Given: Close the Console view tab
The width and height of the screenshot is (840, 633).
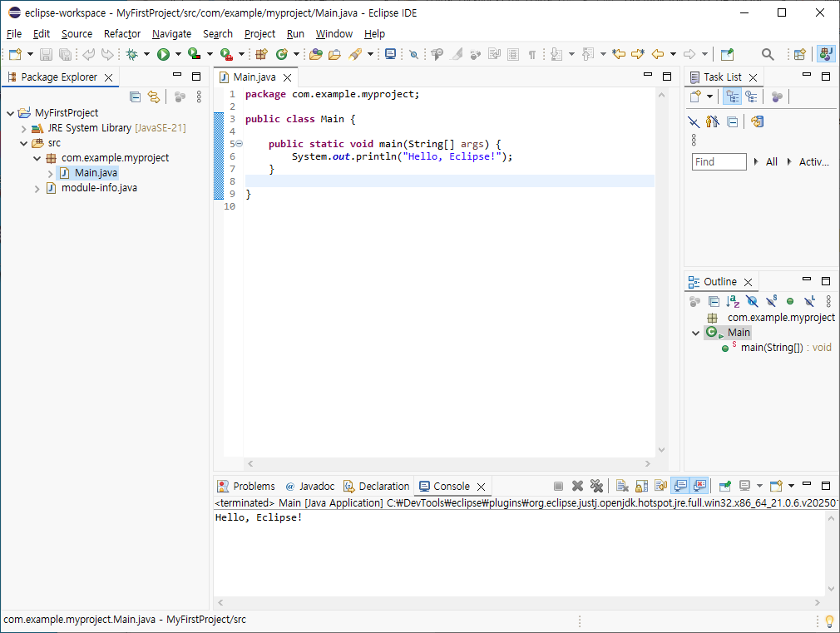Looking at the screenshot, I should tap(481, 487).
